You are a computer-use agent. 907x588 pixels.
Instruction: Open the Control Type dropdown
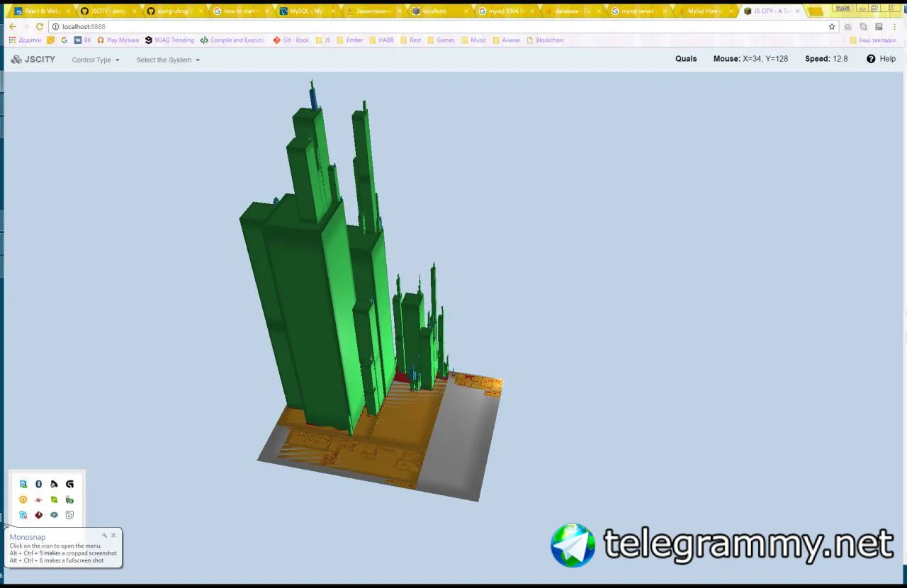coord(96,60)
